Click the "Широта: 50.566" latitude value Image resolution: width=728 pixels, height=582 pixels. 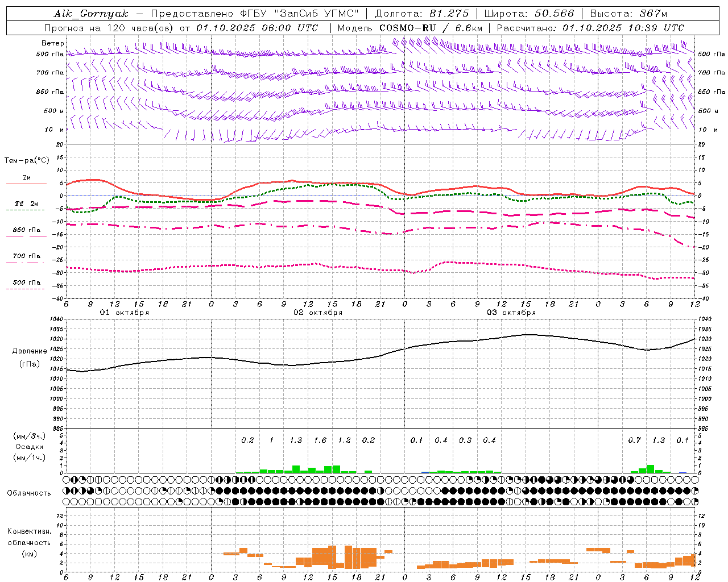click(529, 14)
